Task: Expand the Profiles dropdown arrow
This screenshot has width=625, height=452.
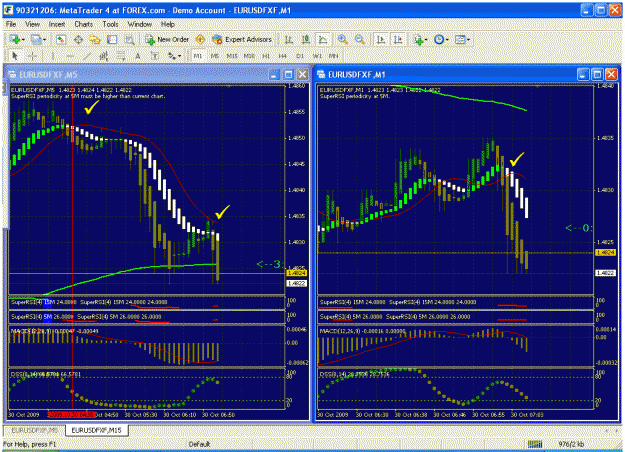Action: click(44, 39)
